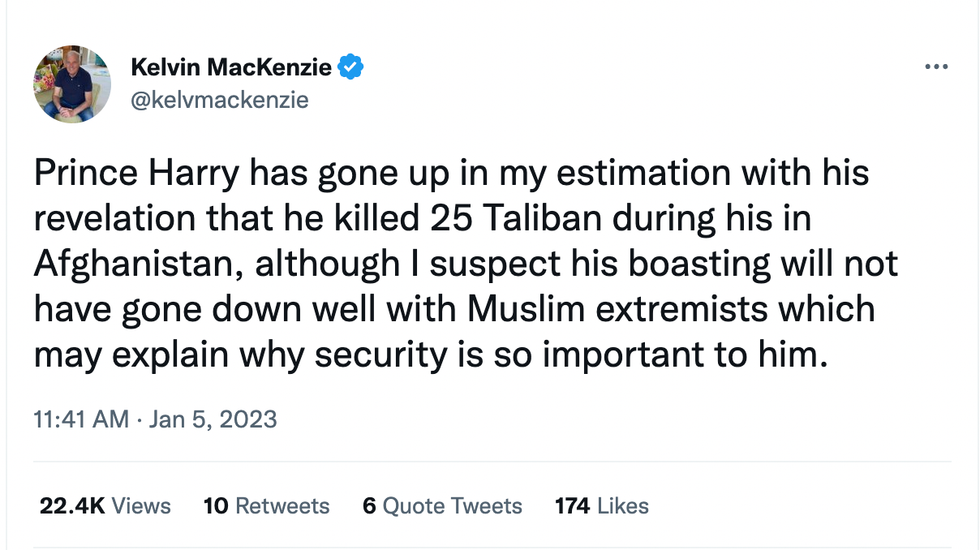Viewport: 980px width, 550px height.
Task: Open Kelvin MacKenzie's profile avatar photo
Action: [x=72, y=84]
